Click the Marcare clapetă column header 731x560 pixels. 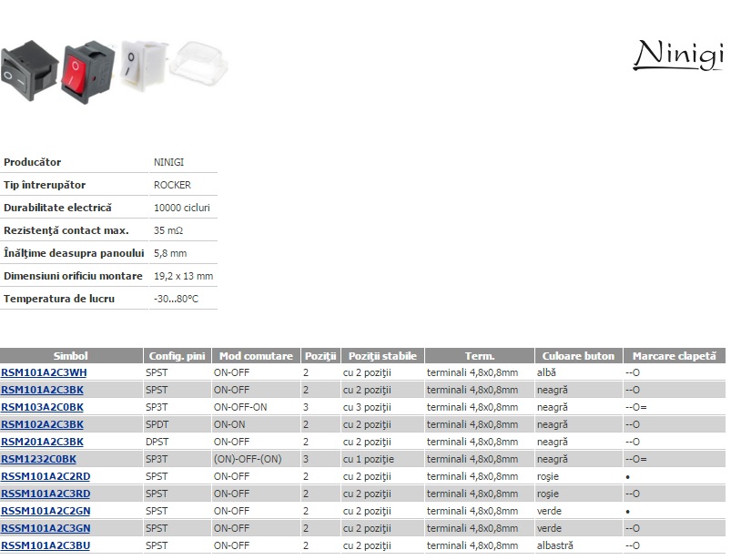675,356
